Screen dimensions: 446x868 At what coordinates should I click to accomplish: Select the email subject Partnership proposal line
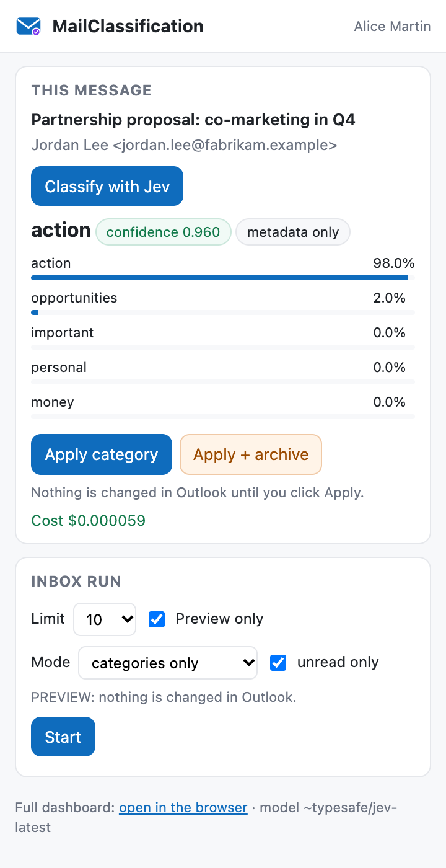(x=193, y=120)
